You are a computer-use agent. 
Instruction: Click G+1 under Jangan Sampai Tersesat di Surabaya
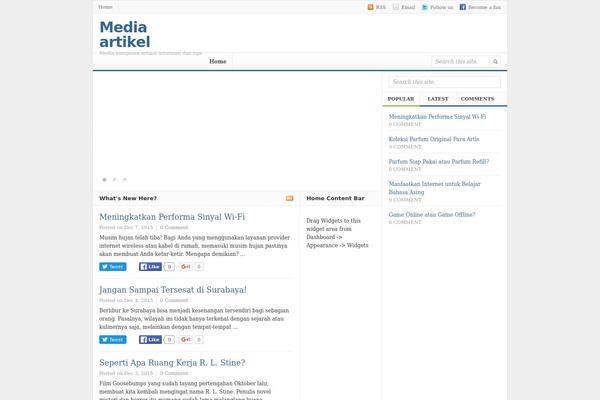[x=186, y=340]
